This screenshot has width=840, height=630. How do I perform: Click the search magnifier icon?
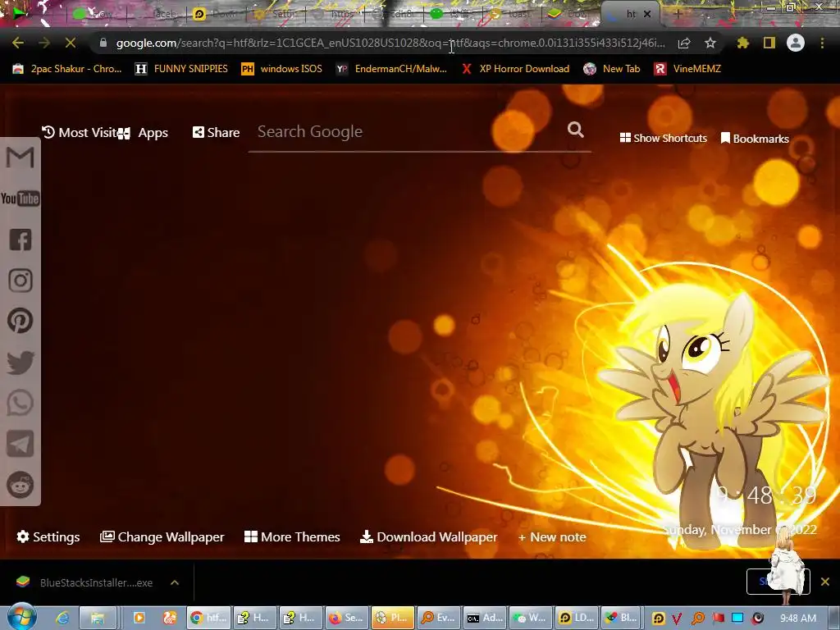575,130
